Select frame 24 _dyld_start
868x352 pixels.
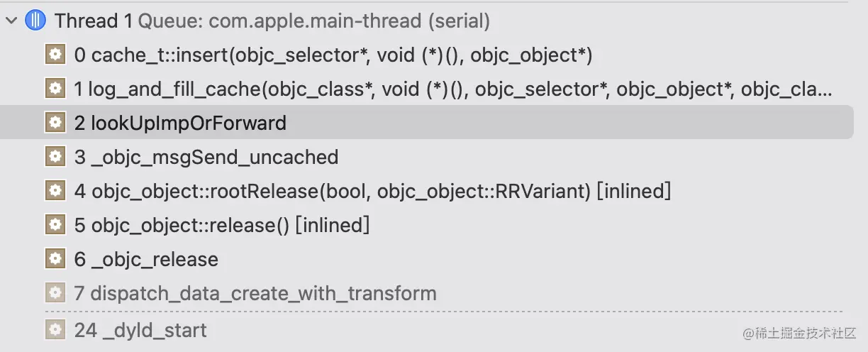click(140, 330)
